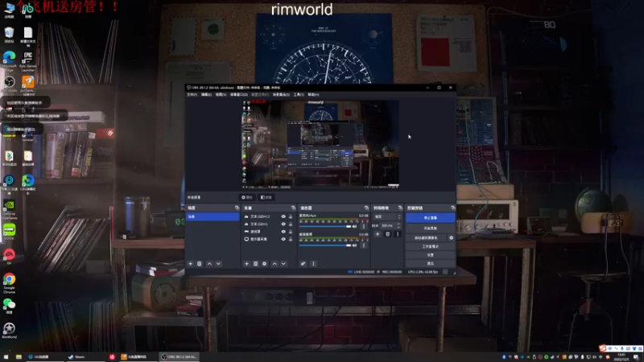The image size is (644, 362).
Task: Lock the game capture source
Action: click(291, 232)
